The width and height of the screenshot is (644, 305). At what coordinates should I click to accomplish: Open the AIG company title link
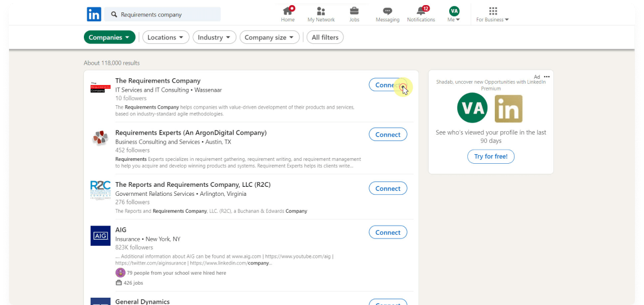(120, 230)
